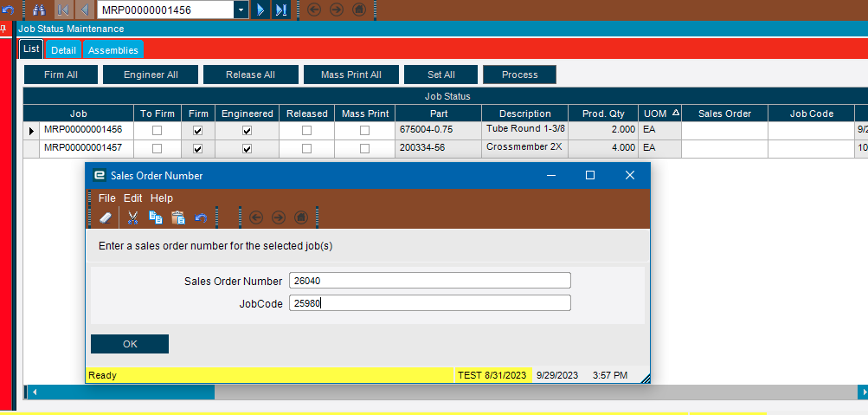The height and width of the screenshot is (415, 868).
Task: Uncheck Firm for job MRP00000001456
Action: pyautogui.click(x=197, y=131)
